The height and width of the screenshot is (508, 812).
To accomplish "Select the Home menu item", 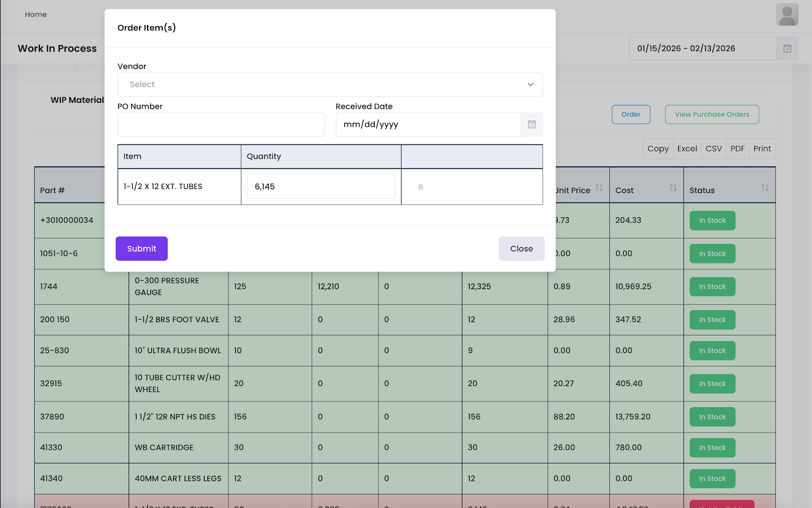I will coord(36,14).
